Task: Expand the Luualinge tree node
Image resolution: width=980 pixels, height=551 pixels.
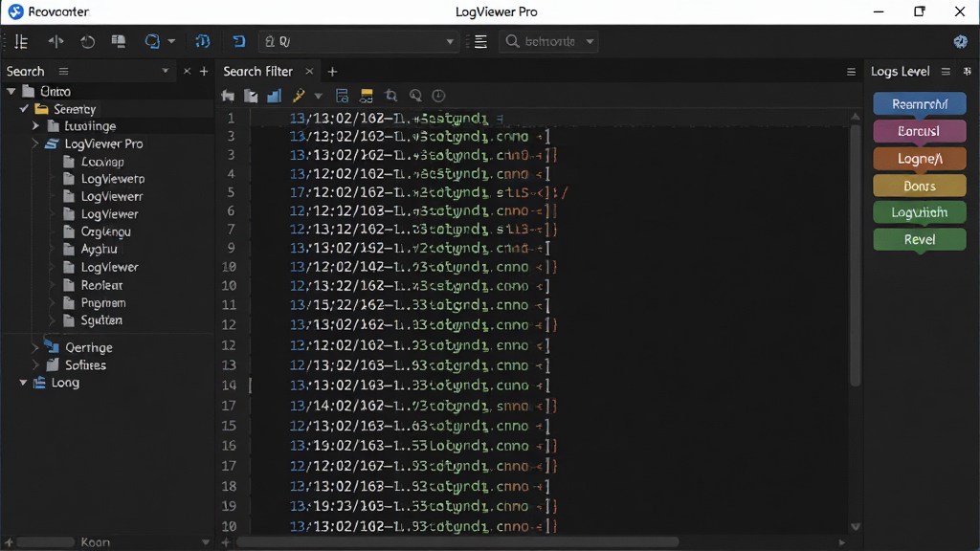Action: (35, 125)
